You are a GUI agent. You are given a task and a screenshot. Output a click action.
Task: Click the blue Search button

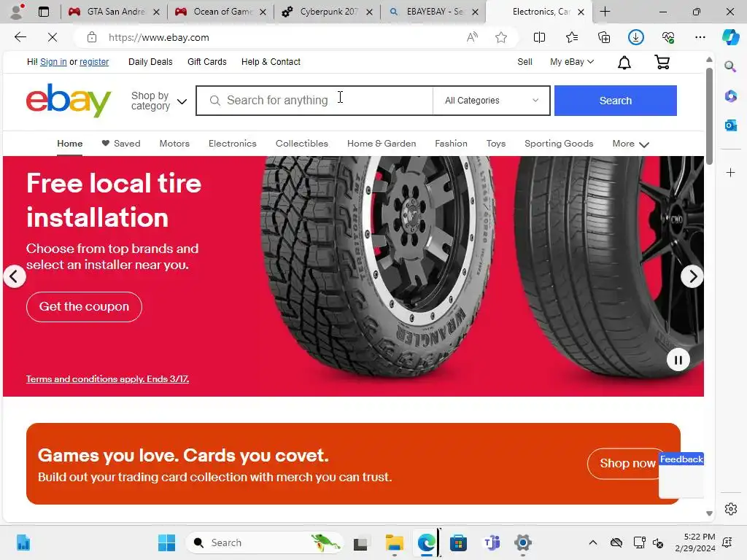(615, 101)
